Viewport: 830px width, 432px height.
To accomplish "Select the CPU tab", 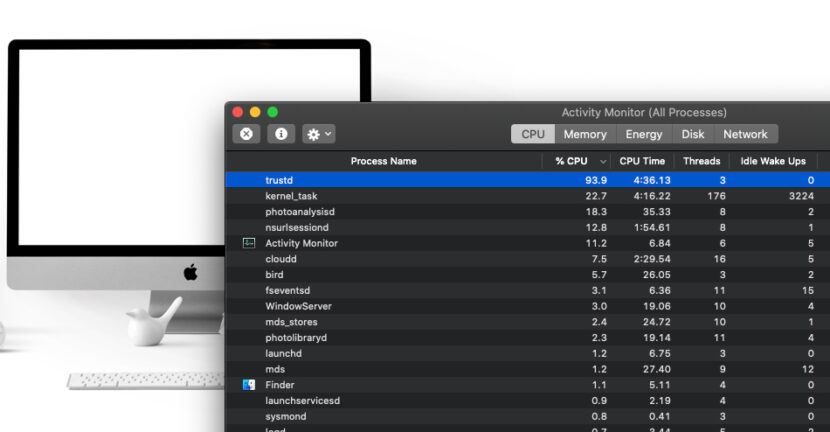I will 533,134.
